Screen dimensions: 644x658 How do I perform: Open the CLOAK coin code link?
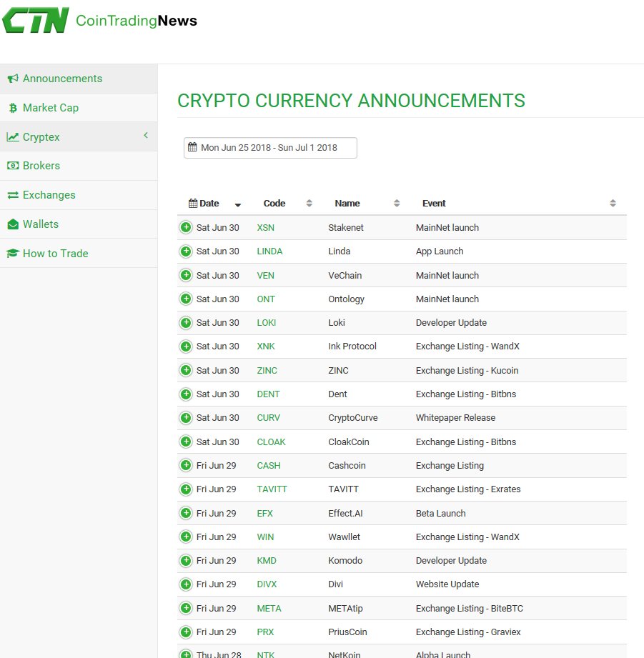point(271,442)
